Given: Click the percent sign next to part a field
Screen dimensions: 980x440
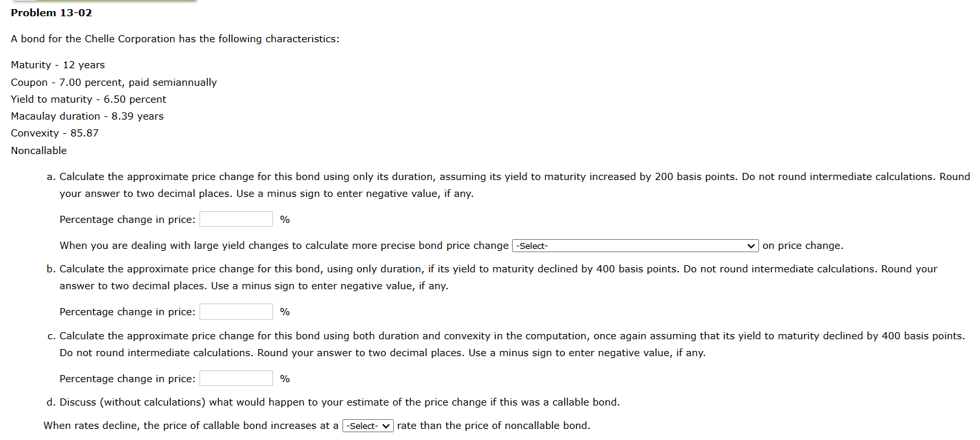Looking at the screenshot, I should click(284, 219).
